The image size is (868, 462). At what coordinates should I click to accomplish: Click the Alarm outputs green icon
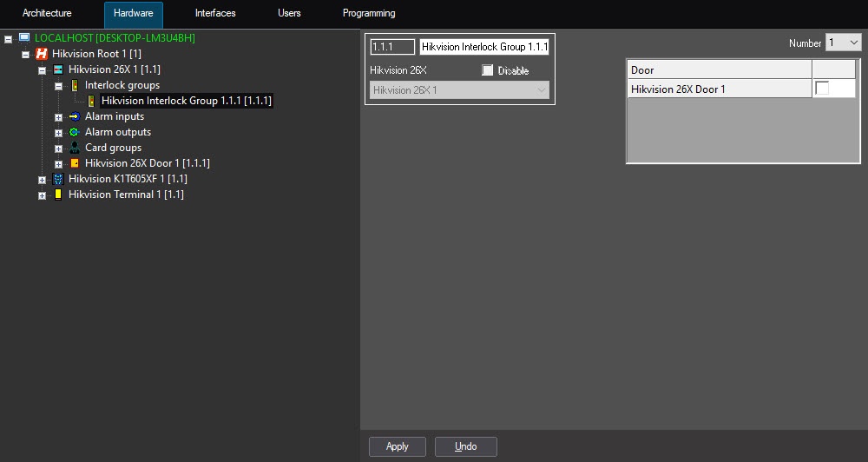[x=74, y=132]
